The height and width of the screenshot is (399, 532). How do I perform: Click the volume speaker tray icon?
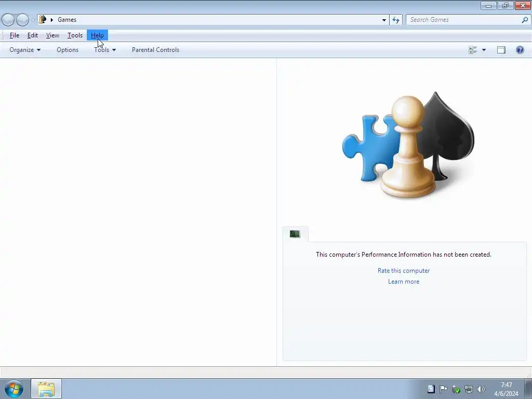tap(481, 389)
